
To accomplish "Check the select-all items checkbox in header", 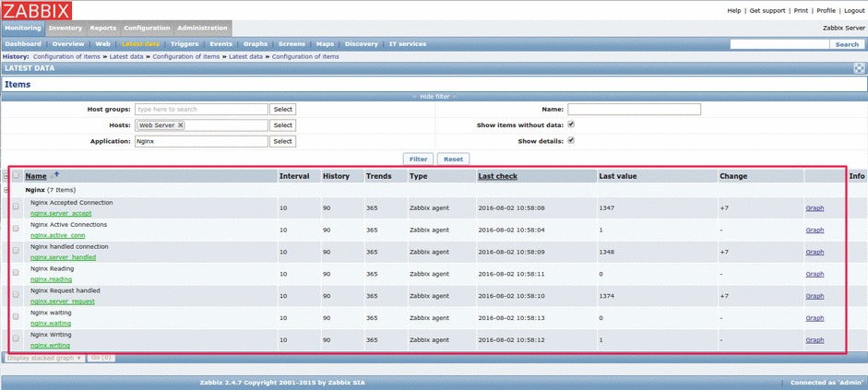I will (16, 176).
